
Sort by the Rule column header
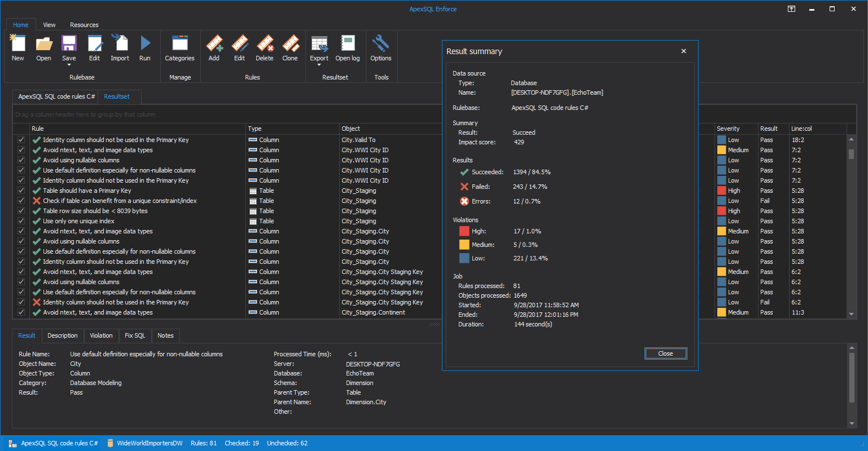pyautogui.click(x=138, y=129)
